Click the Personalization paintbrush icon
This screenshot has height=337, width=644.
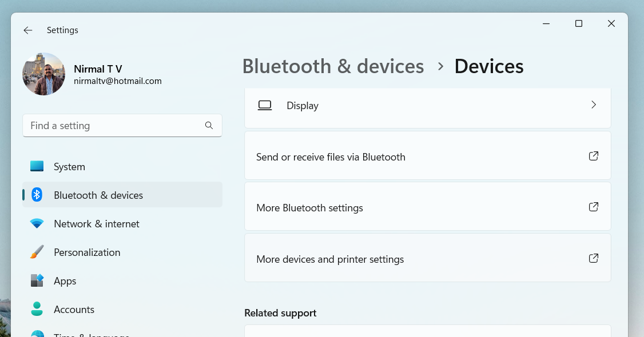click(37, 252)
